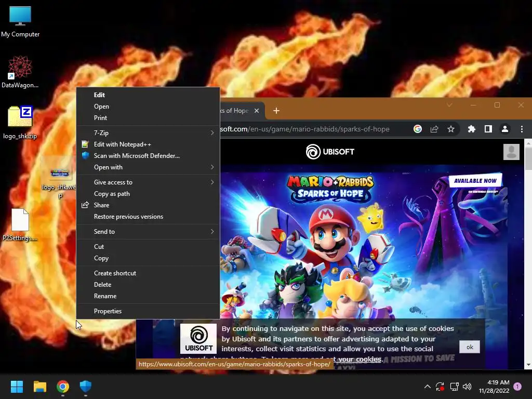Open Chrome extensions puzzle icon

tap(472, 129)
